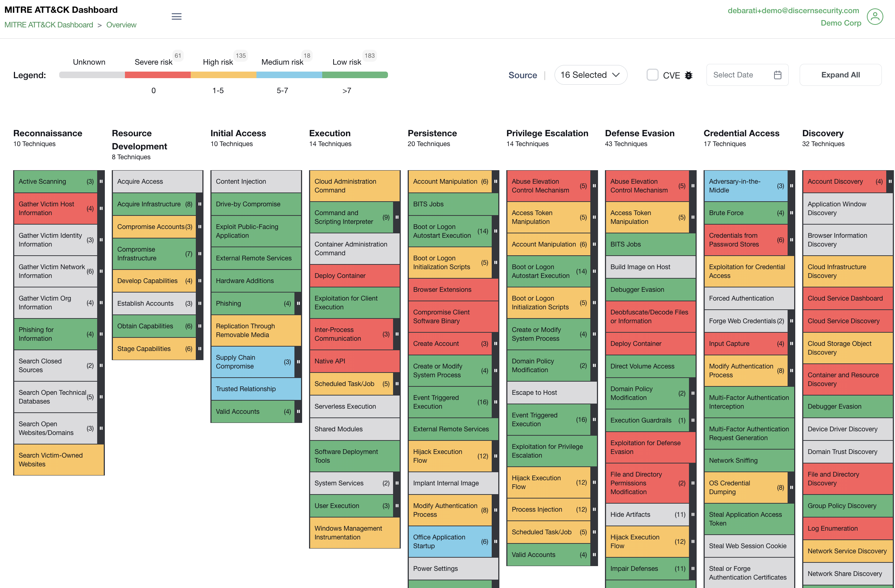Viewport: 895px width, 588px height.
Task: Expand Hide Artifacts sub-techniques handle
Action: tap(693, 515)
